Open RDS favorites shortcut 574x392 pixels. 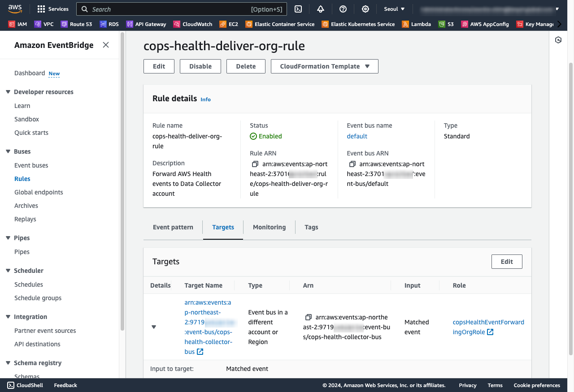[x=109, y=24]
